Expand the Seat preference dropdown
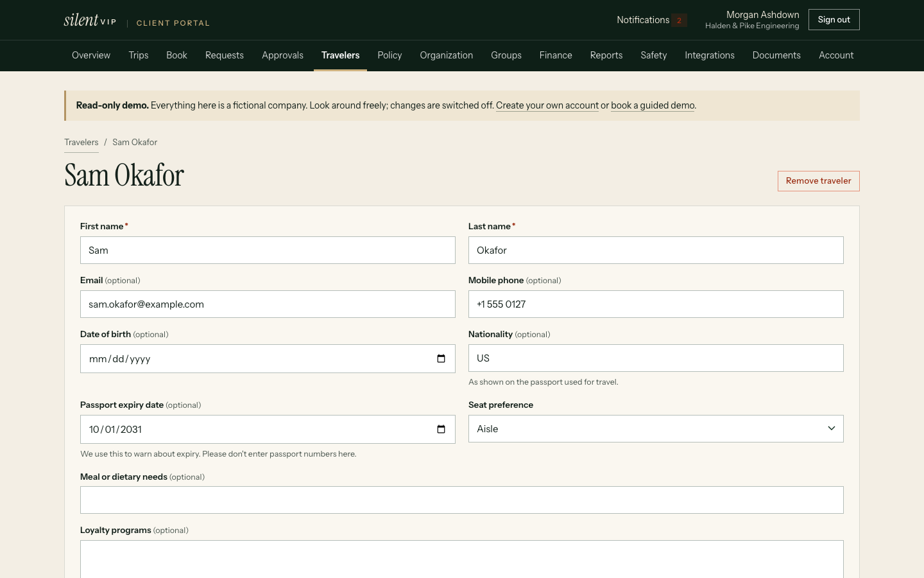This screenshot has width=924, height=578. [656, 429]
